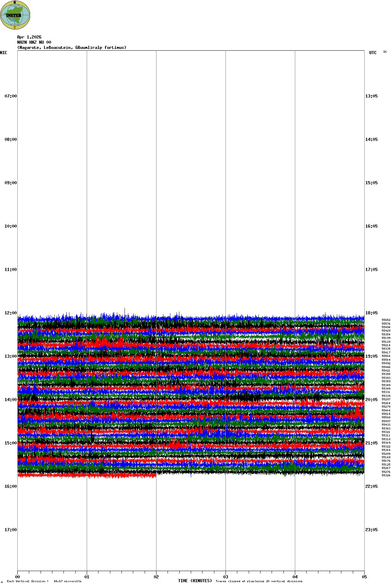Click the small DC column label

click(x=385, y=52)
